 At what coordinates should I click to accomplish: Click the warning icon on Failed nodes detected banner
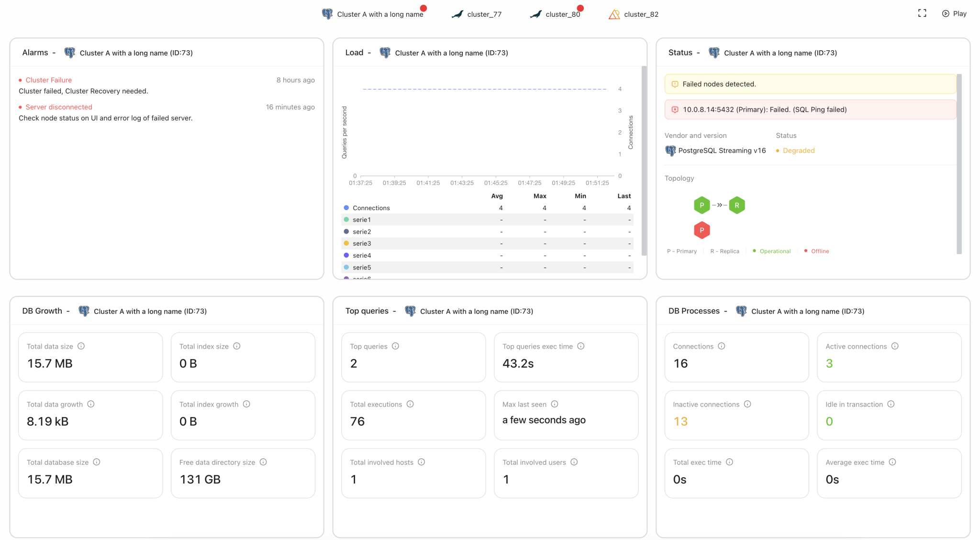click(x=675, y=84)
